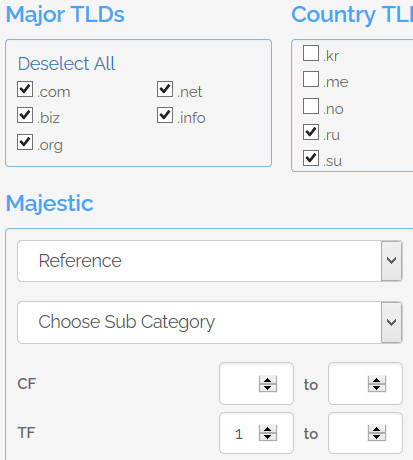Click the TF maximum stepper arrows

(x=377, y=433)
